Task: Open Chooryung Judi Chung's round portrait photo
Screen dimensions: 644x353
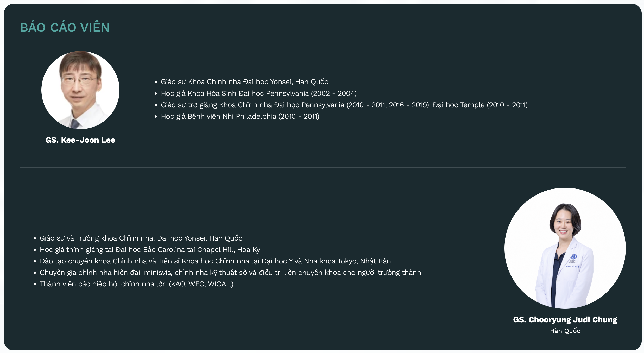Action: (565, 248)
